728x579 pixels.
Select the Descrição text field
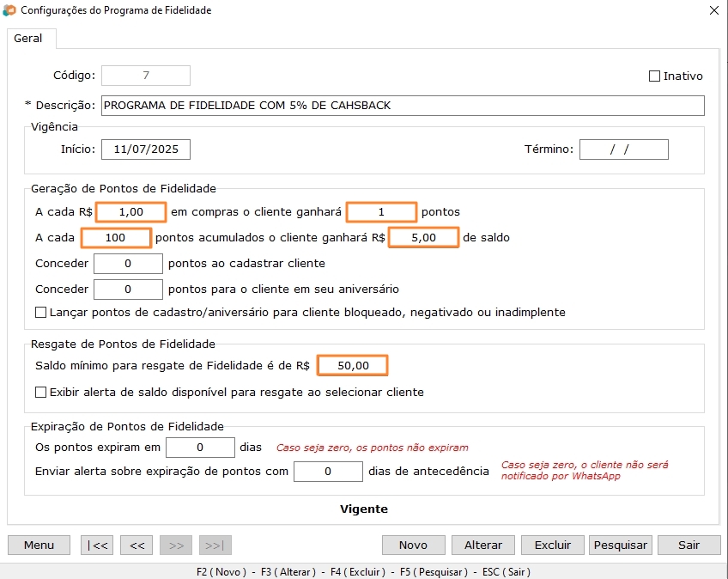[x=402, y=105]
